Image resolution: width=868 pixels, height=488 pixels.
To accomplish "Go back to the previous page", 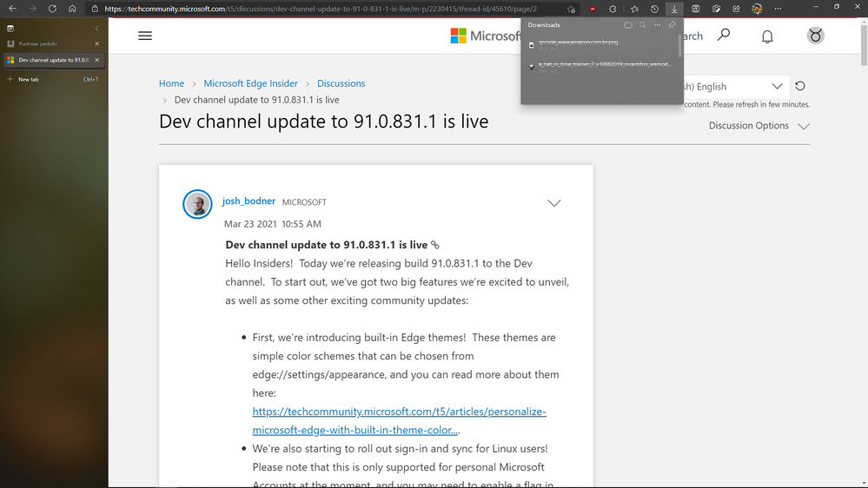I will coord(12,9).
